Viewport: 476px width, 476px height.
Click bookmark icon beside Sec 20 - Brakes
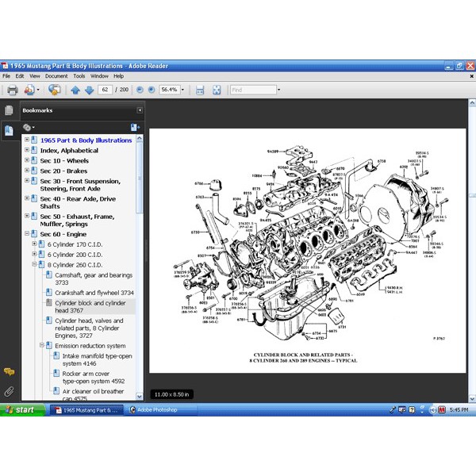34,171
